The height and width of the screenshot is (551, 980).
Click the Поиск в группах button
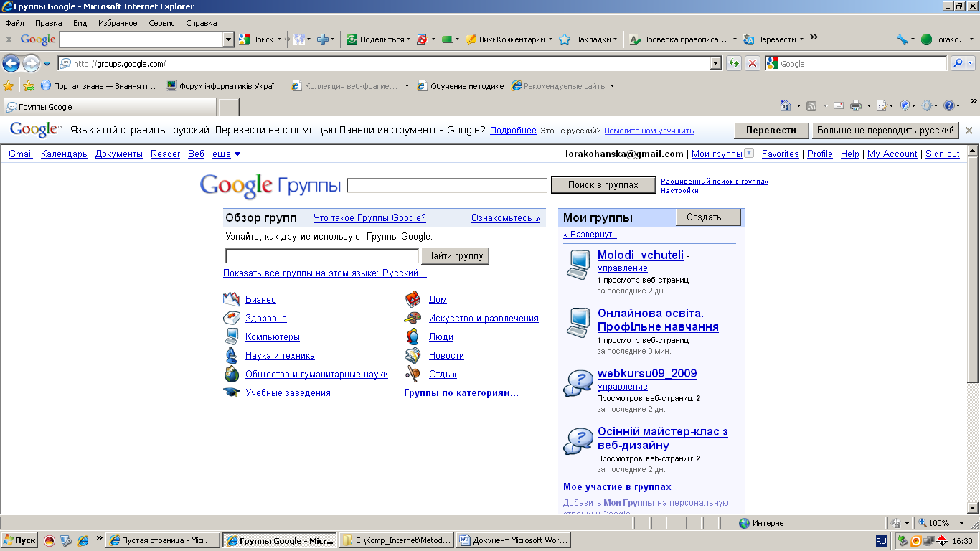pos(603,185)
